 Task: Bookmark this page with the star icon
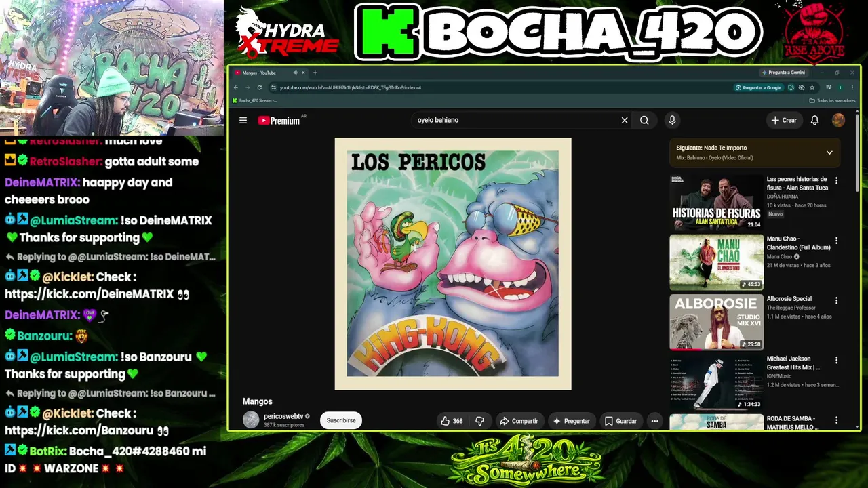pos(812,87)
